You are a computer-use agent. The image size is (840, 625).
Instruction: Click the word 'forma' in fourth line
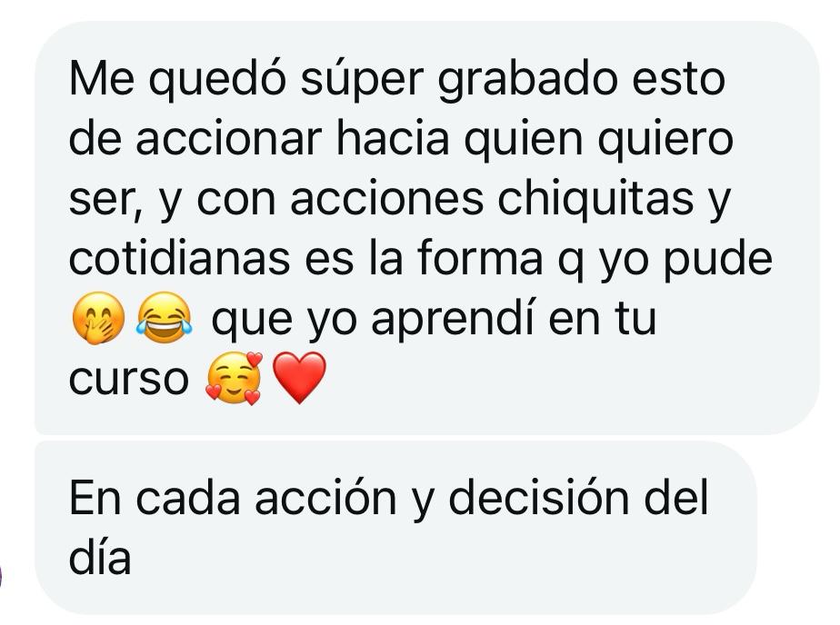[479, 259]
